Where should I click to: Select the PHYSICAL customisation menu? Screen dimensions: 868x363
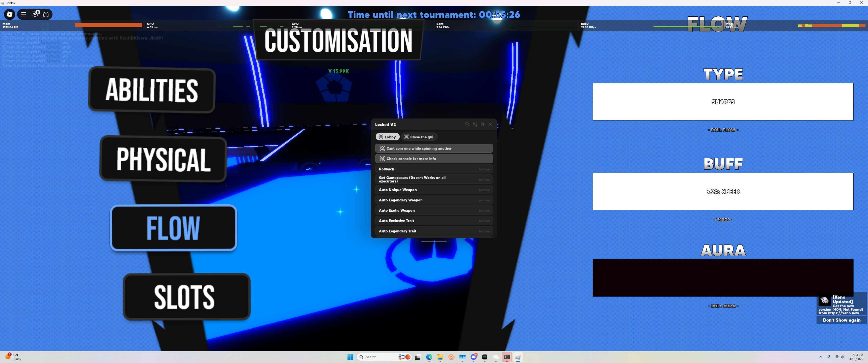[x=163, y=159]
